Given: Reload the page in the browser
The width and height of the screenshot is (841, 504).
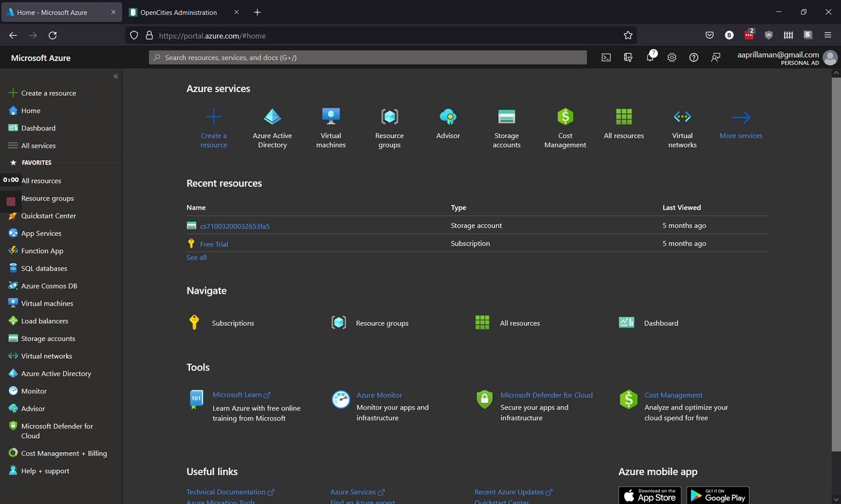Looking at the screenshot, I should point(53,35).
